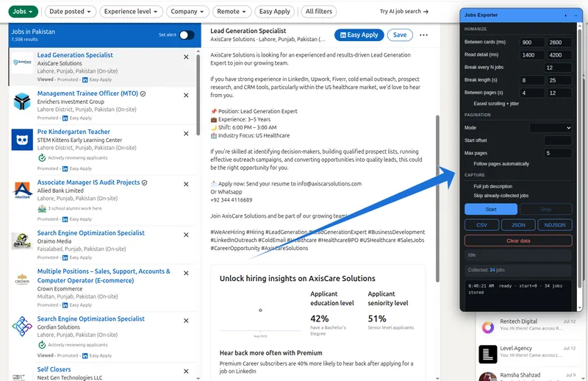Click the Gordian Solutions logo
Image resolution: width=588 pixels, height=381 pixels.
point(22,327)
